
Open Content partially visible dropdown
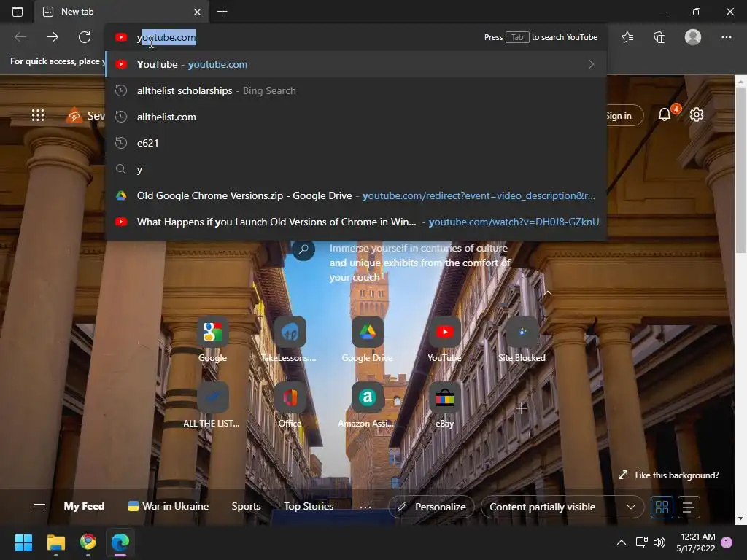pyautogui.click(x=562, y=507)
